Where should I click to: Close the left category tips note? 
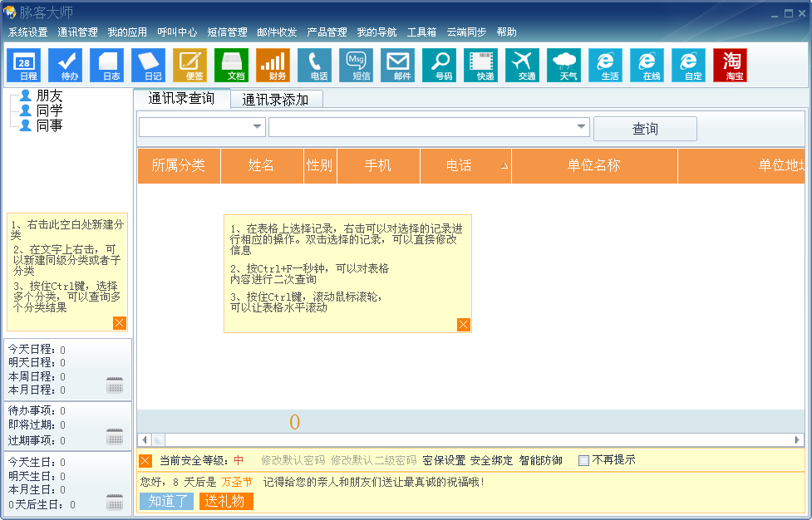[x=119, y=323]
